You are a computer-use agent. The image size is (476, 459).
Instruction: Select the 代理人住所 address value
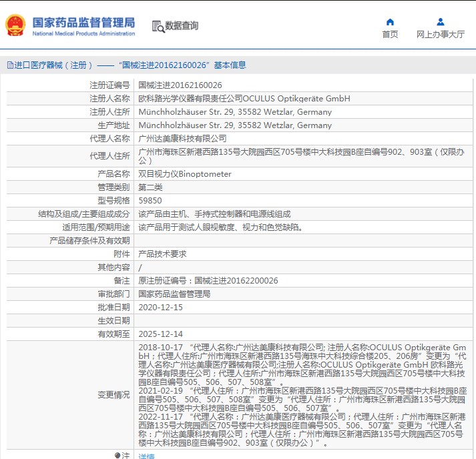[x=302, y=156]
